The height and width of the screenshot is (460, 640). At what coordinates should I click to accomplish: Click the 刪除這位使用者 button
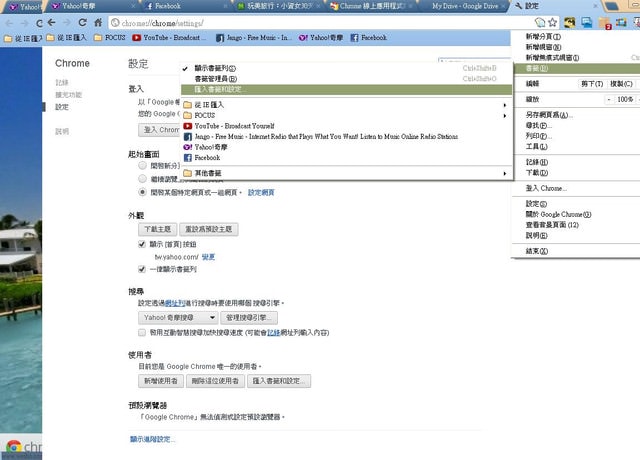(215, 381)
